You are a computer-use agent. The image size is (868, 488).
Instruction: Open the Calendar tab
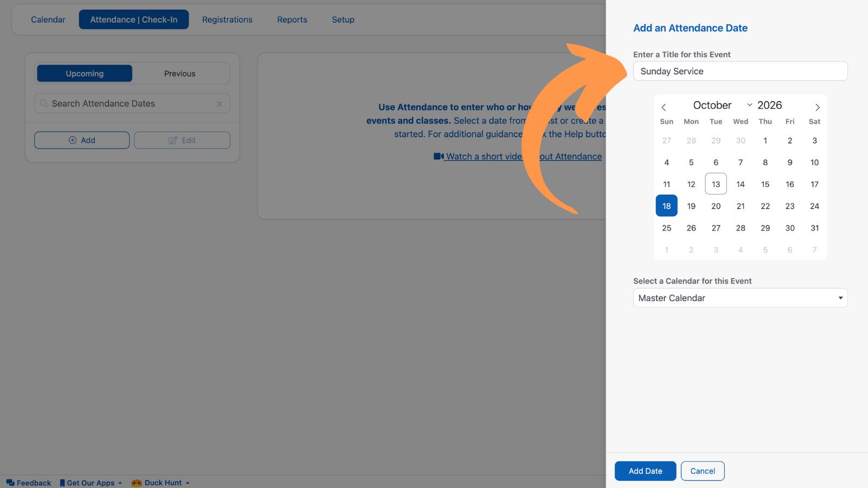click(x=48, y=20)
